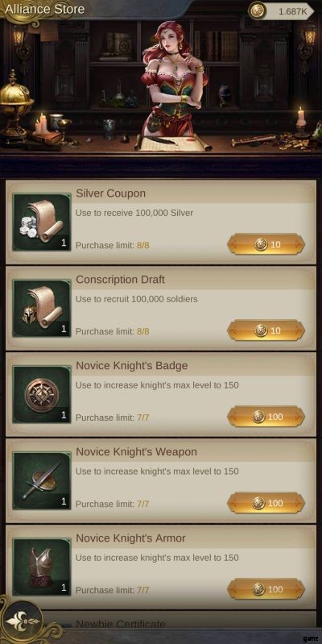Tap the Silver Coupon item icon
The image size is (322, 644).
[x=42, y=222]
